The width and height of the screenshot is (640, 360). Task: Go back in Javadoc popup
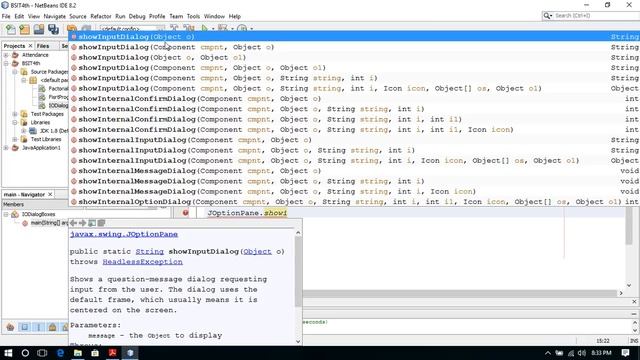coord(73,223)
